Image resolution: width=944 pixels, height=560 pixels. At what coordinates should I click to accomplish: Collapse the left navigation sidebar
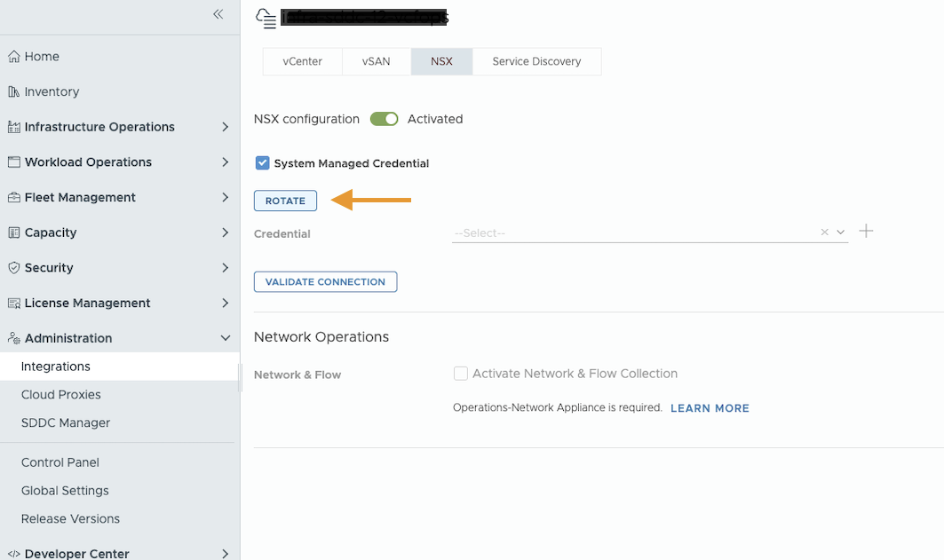[x=218, y=14]
